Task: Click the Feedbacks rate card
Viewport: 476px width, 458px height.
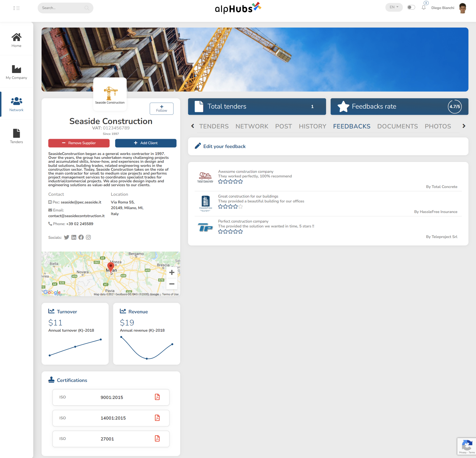Action: [399, 107]
